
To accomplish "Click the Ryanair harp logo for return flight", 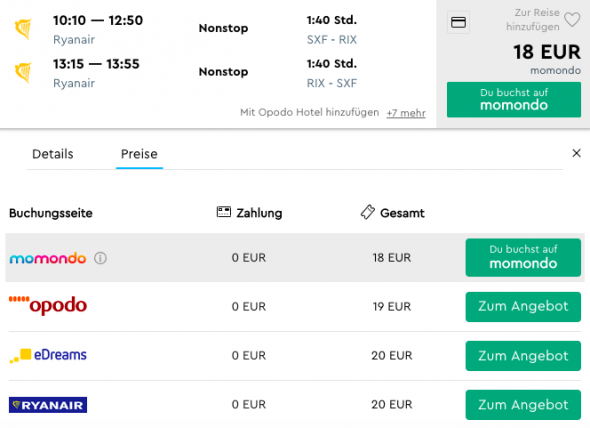I will tap(23, 72).
